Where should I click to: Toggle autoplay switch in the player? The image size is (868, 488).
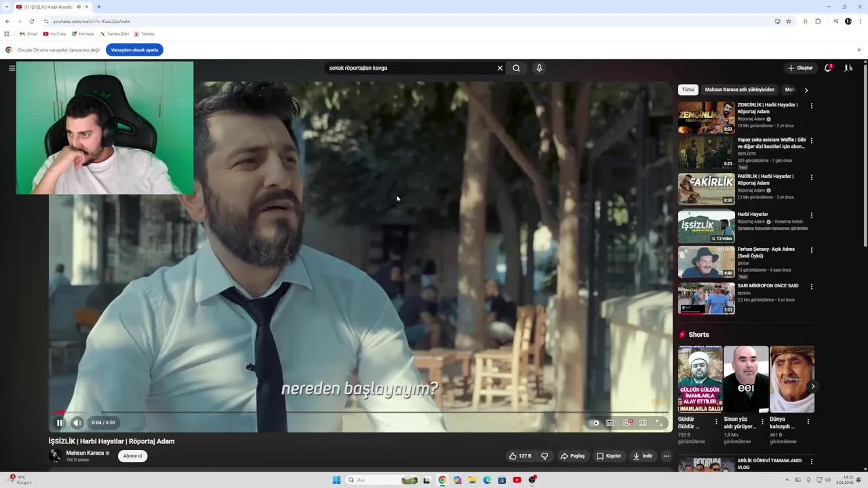pos(595,423)
